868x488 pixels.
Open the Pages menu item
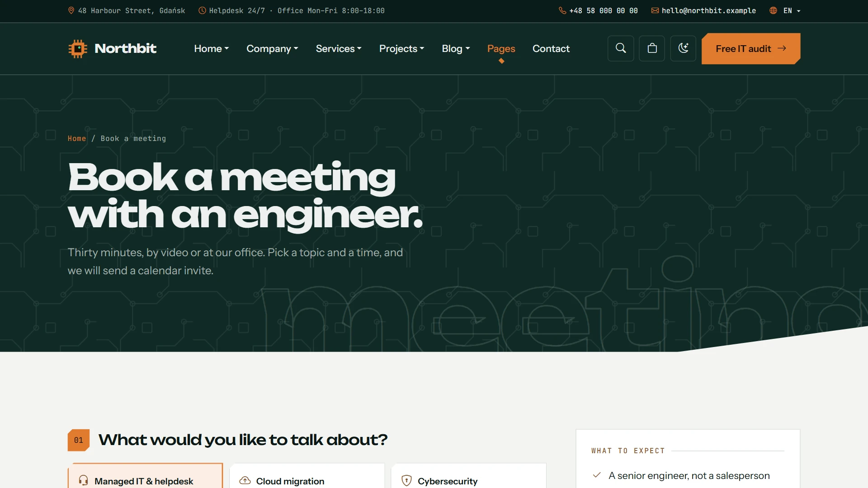501,48
